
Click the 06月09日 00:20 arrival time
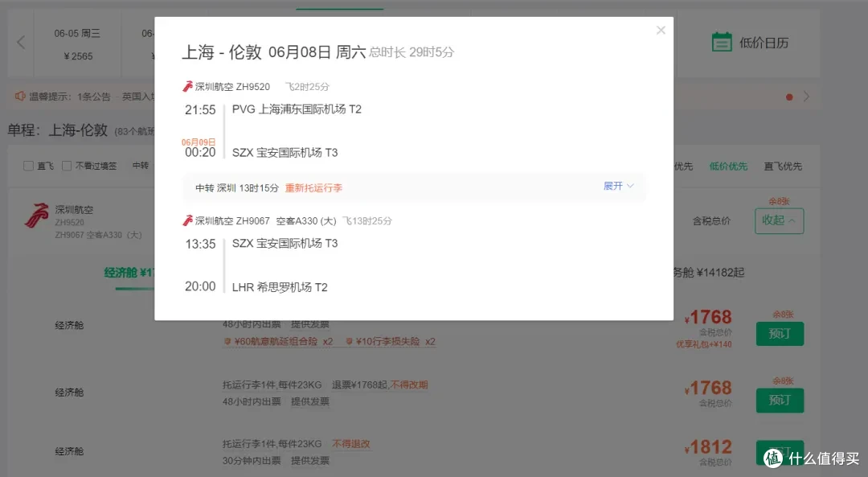[x=199, y=149]
